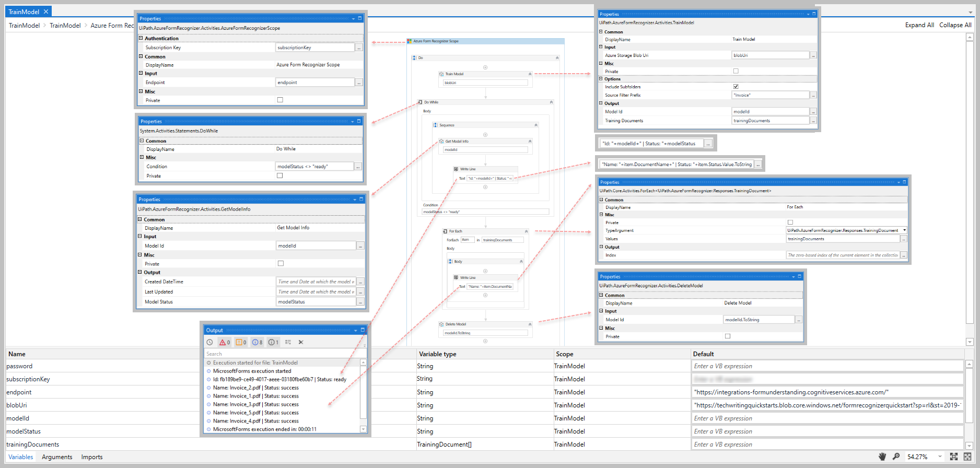Open ellipsis for Delete Model's Model Id

click(799, 320)
